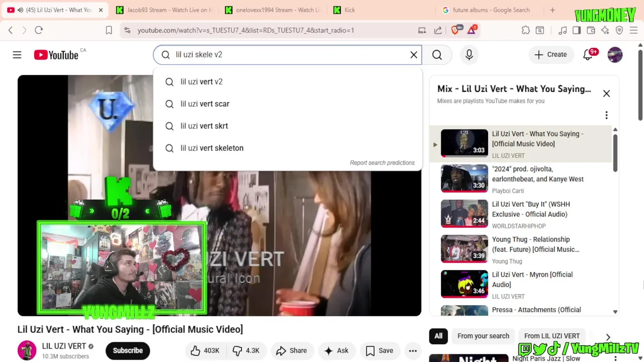Image resolution: width=644 pixels, height=362 pixels.
Task: Open the Brave Shields lion icon
Action: (456, 30)
